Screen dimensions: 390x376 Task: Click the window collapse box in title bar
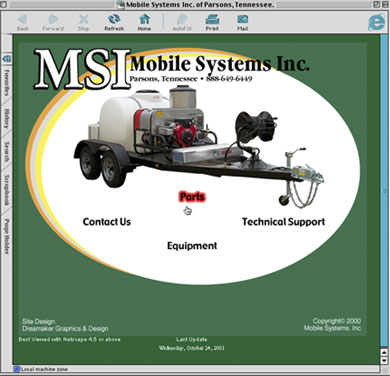pyautogui.click(x=384, y=4)
